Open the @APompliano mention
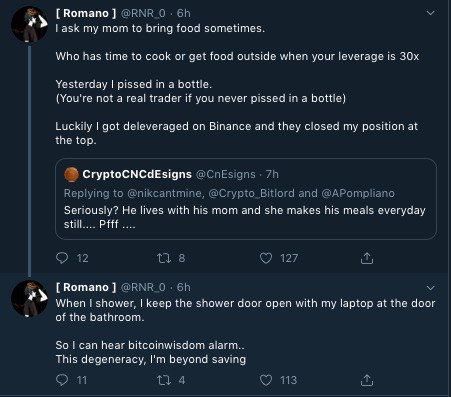Image resolution: width=451 pixels, height=397 pixels. point(358,193)
